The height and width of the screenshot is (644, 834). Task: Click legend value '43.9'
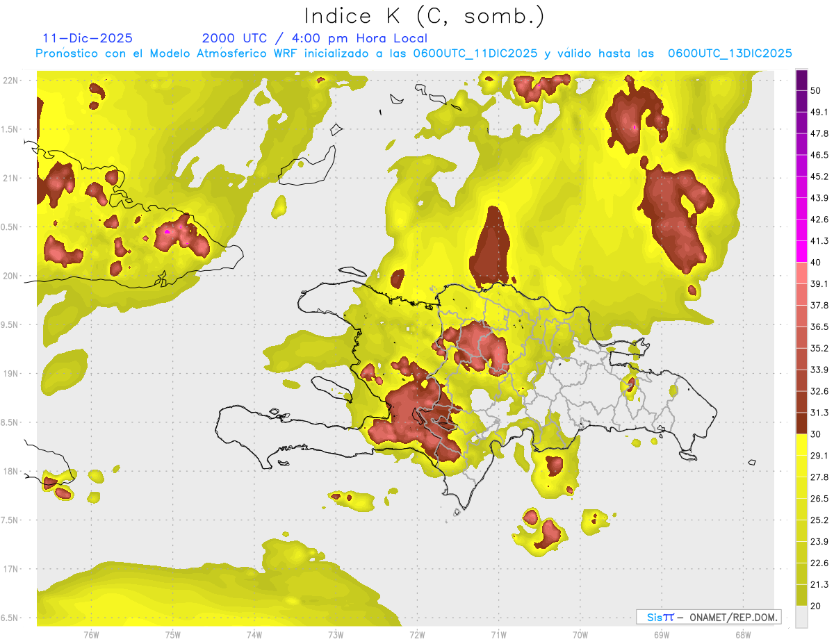coord(819,198)
